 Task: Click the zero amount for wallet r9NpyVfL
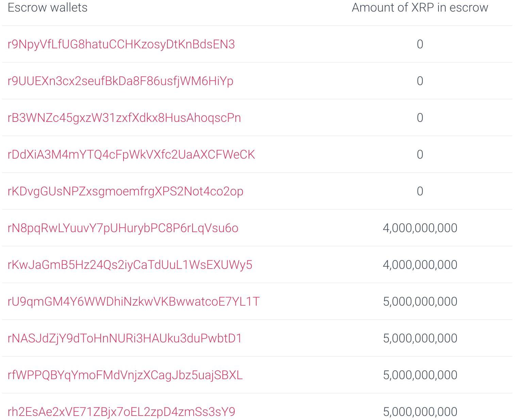[x=420, y=44]
